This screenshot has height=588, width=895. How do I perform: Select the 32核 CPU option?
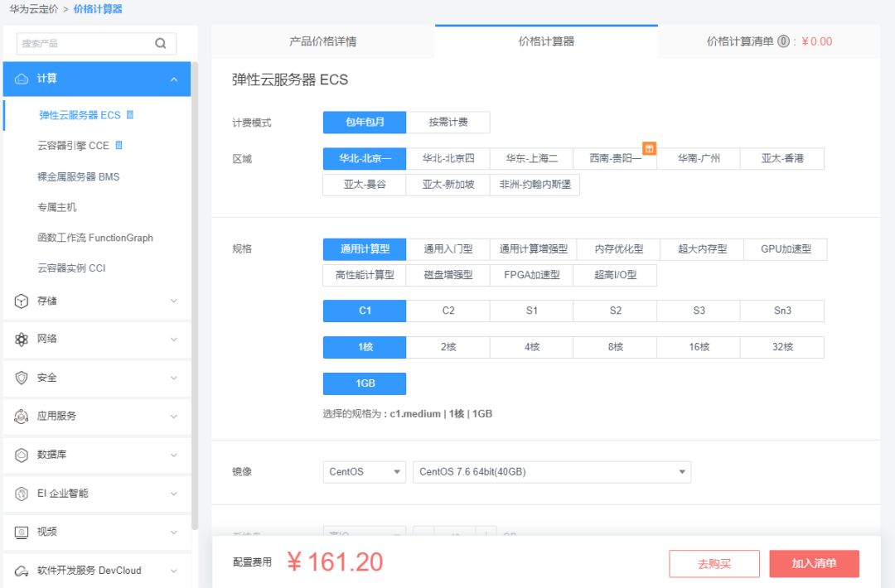[782, 347]
